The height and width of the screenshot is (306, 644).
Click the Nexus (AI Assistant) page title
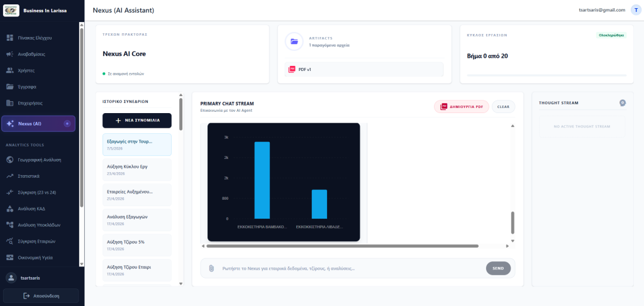coord(124,10)
